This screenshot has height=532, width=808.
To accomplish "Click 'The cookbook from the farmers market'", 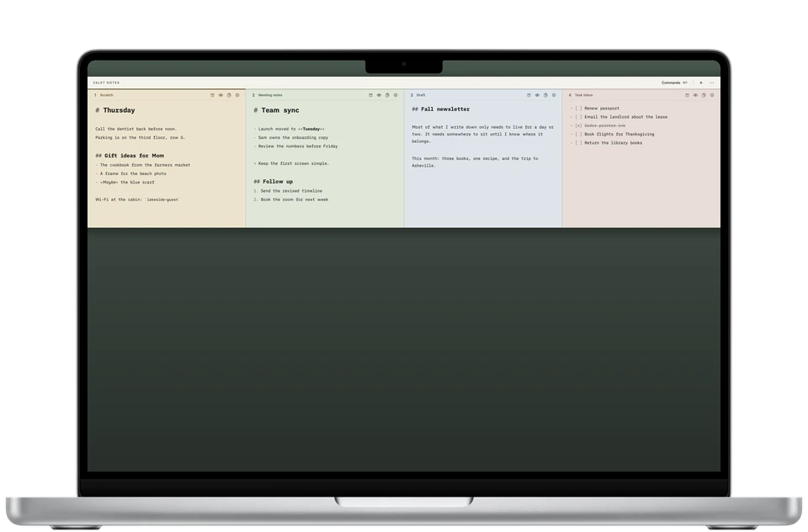I will 143,165.
